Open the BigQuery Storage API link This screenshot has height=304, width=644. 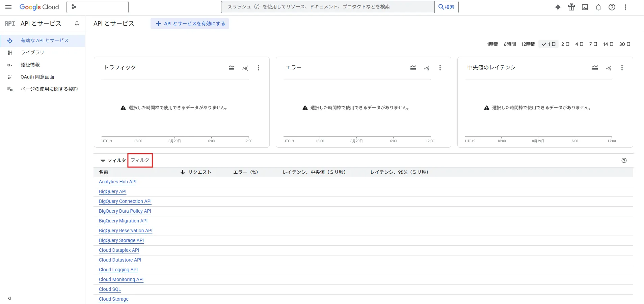(x=122, y=241)
